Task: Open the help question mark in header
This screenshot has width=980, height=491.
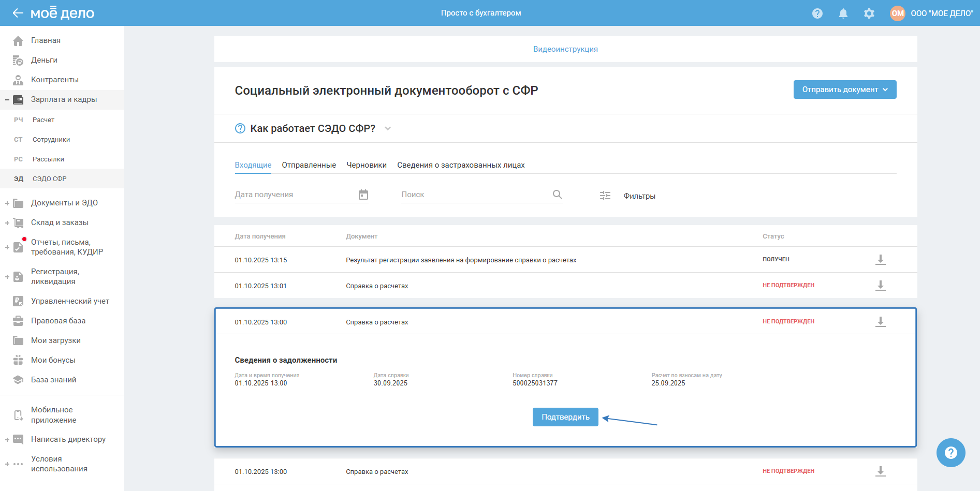Action: click(x=817, y=13)
